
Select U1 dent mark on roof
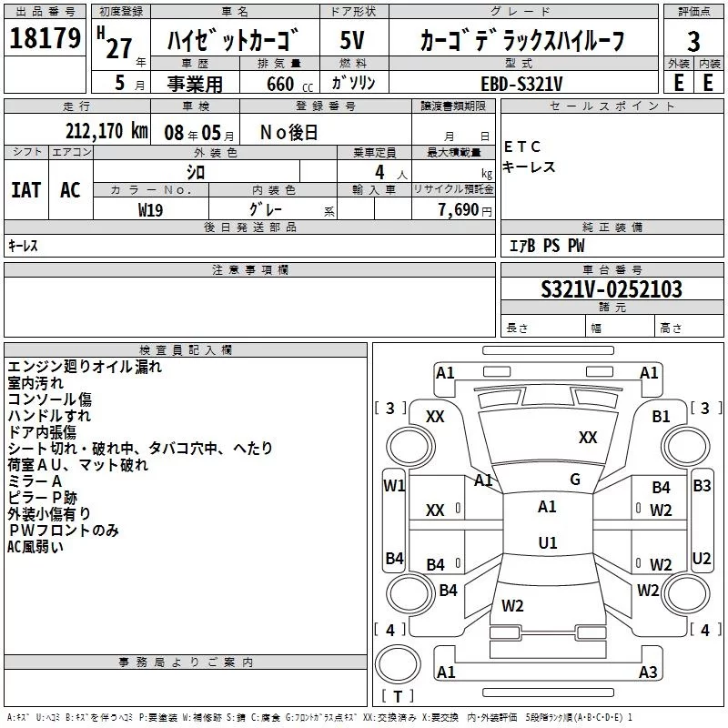[x=548, y=542]
